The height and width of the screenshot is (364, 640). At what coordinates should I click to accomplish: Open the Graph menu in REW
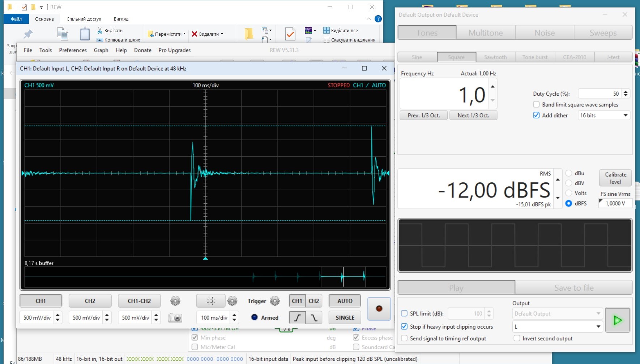point(101,50)
